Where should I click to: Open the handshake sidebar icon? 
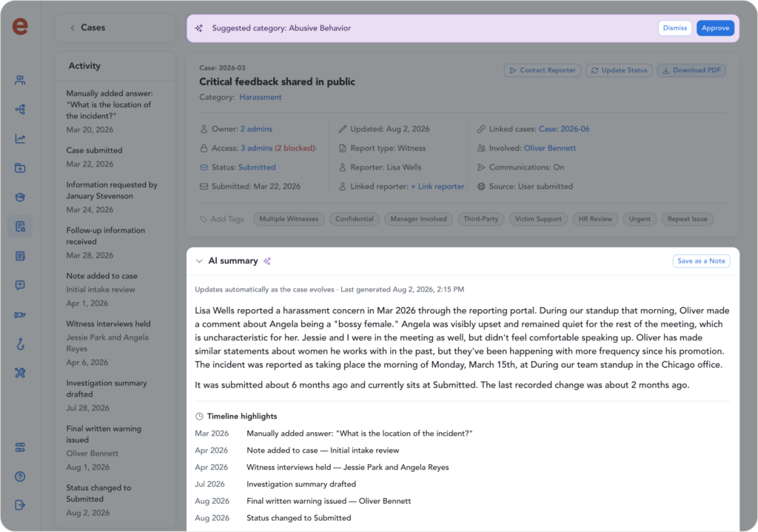tap(20, 314)
